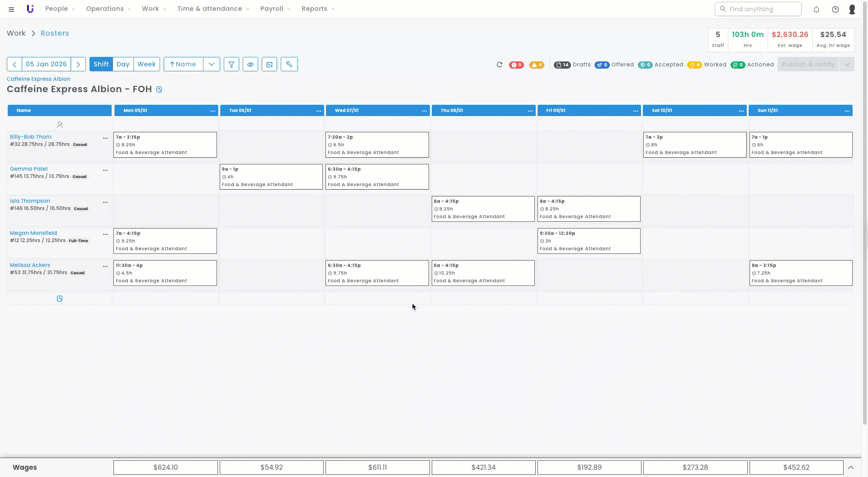Viewport: 868px width, 477px height.
Task: Open the hamburger side menu
Action: click(x=11, y=9)
